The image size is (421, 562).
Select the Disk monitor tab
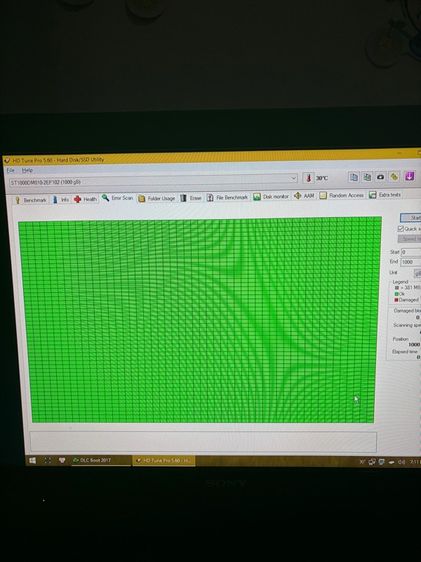271,196
